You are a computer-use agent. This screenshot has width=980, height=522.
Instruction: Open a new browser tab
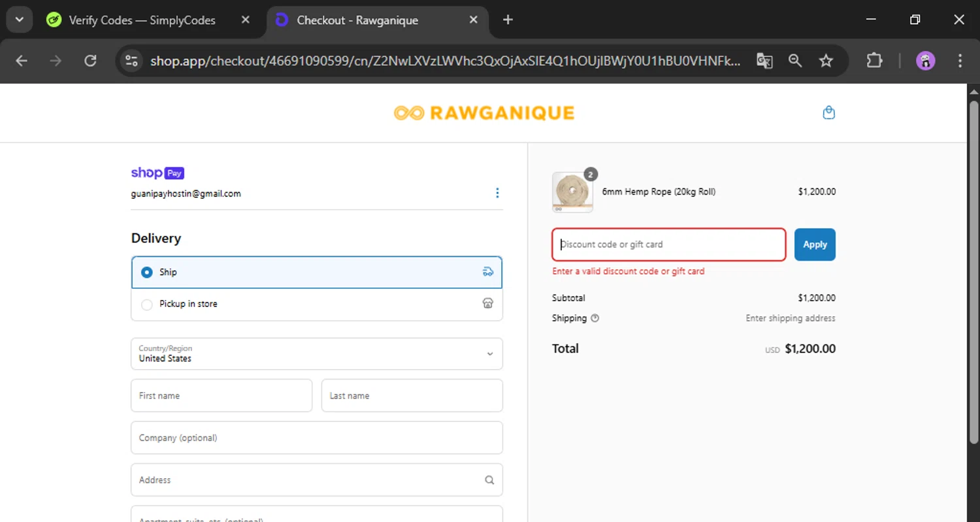point(508,20)
